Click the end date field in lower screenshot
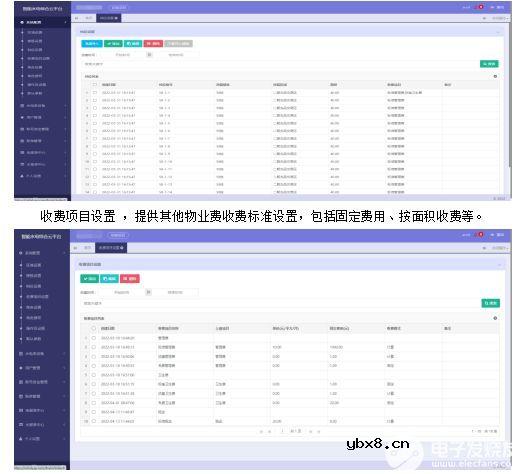Viewport: 525px width, 474px height. [x=175, y=292]
